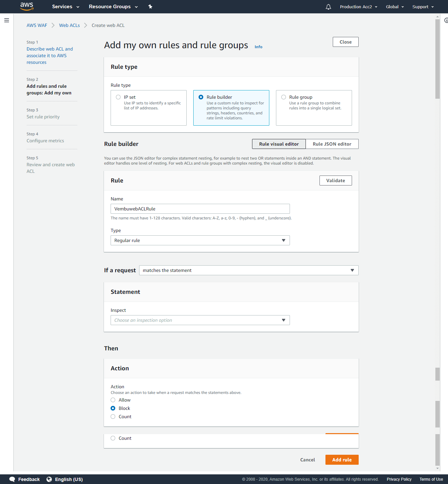Click the Web ACLs breadcrumb link
Image resolution: width=448 pixels, height=484 pixels.
(69, 25)
